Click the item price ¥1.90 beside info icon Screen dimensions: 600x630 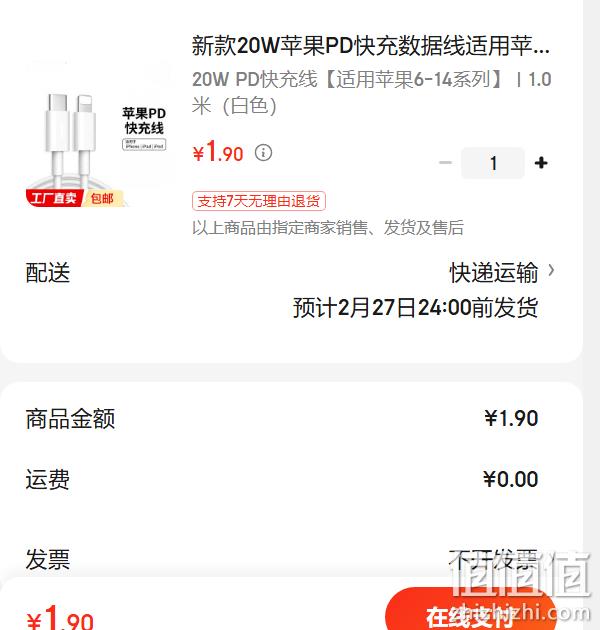pyautogui.click(x=218, y=152)
